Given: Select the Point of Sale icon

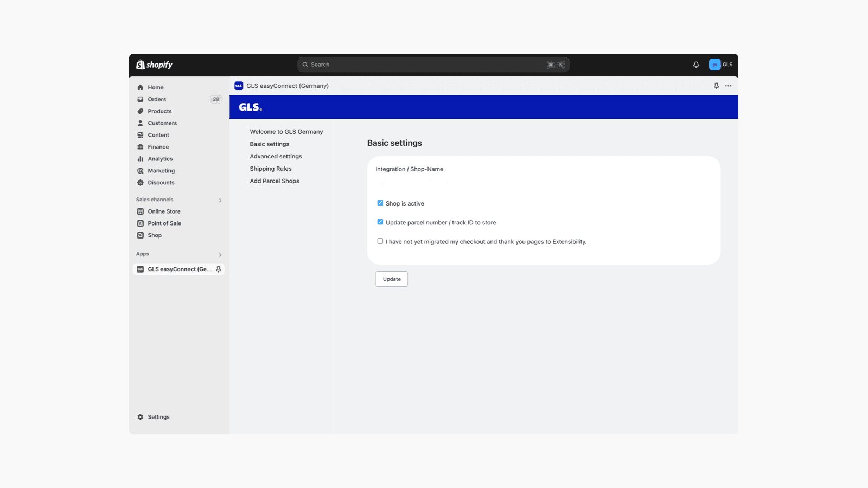Looking at the screenshot, I should (x=141, y=223).
